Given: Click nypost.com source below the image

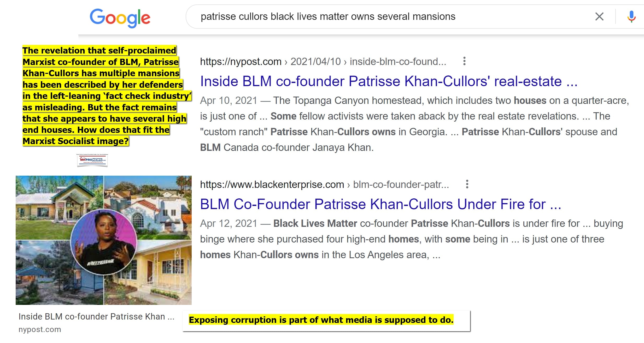Looking at the screenshot, I should tap(40, 329).
